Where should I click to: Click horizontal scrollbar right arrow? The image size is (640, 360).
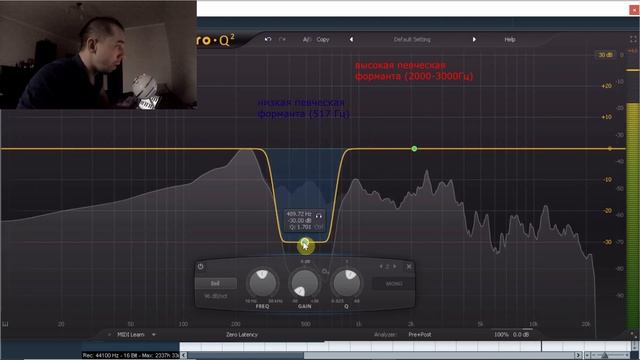pyautogui.click(x=578, y=355)
